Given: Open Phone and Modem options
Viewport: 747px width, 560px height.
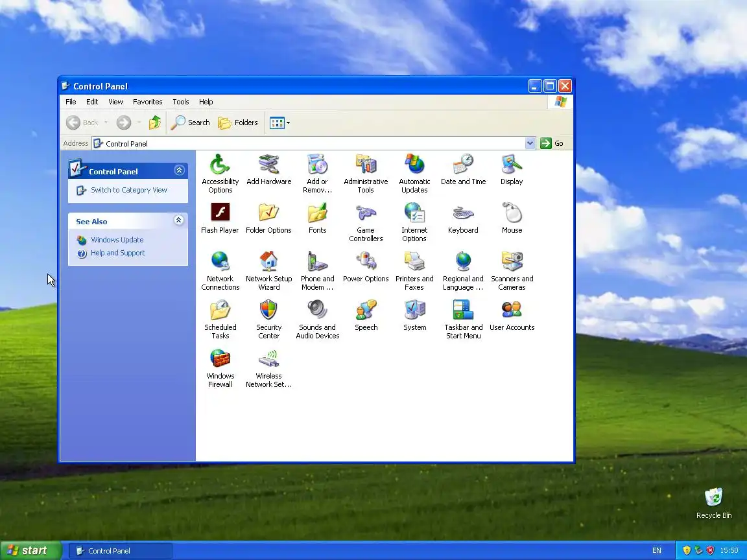Looking at the screenshot, I should (x=317, y=270).
